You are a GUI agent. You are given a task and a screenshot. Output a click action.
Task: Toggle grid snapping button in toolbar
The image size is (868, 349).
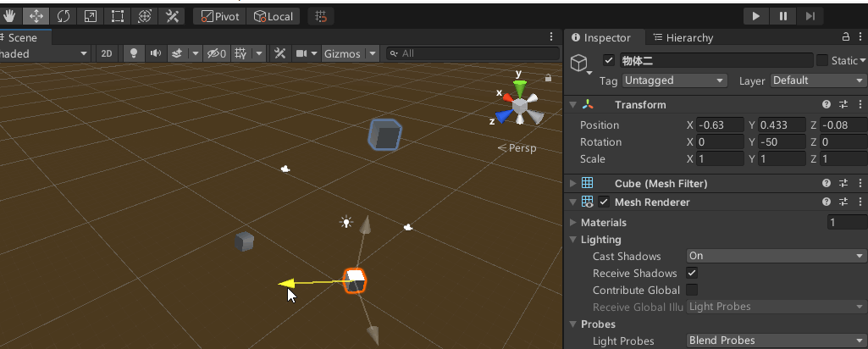tap(321, 16)
